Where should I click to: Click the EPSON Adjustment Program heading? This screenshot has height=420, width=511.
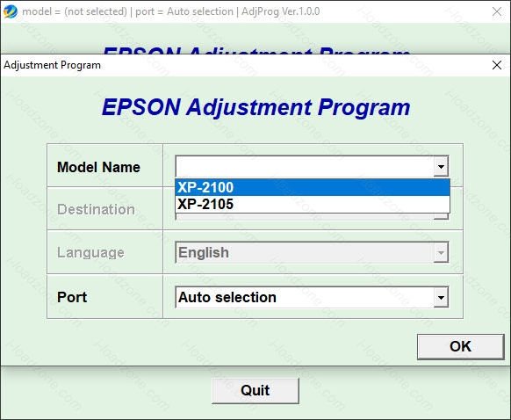[x=255, y=107]
